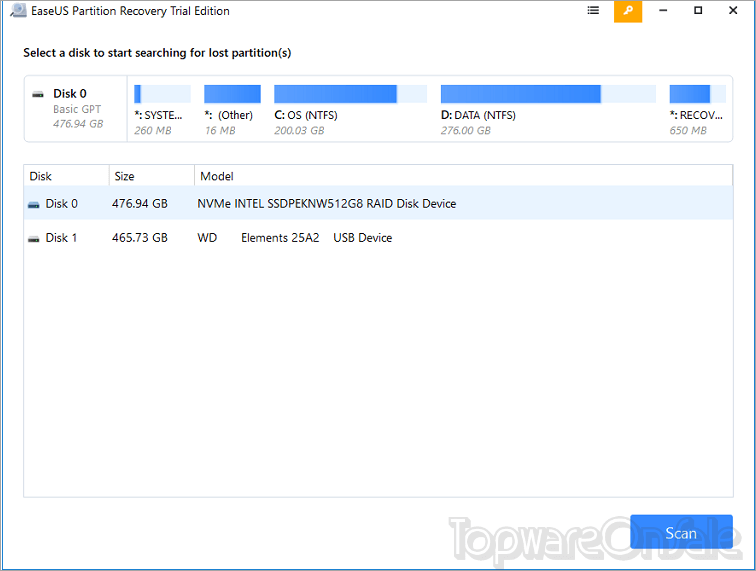Image resolution: width=756 pixels, height=571 pixels.
Task: Click the '476.94 GB' size cell
Action: point(140,204)
